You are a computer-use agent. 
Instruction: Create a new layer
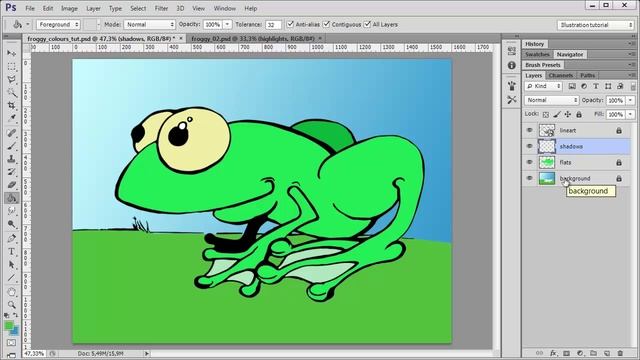pyautogui.click(x=607, y=353)
